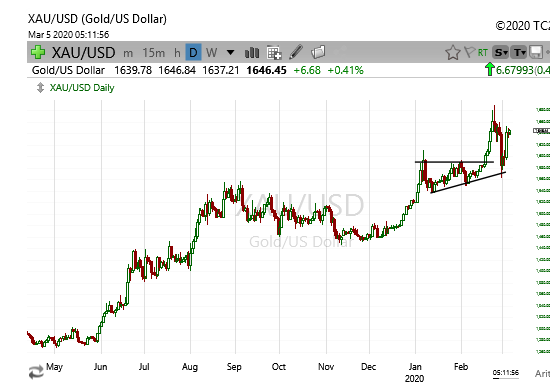The height and width of the screenshot is (385, 550).
Task: Open the T dropdown button
Action: pyautogui.click(x=519, y=53)
